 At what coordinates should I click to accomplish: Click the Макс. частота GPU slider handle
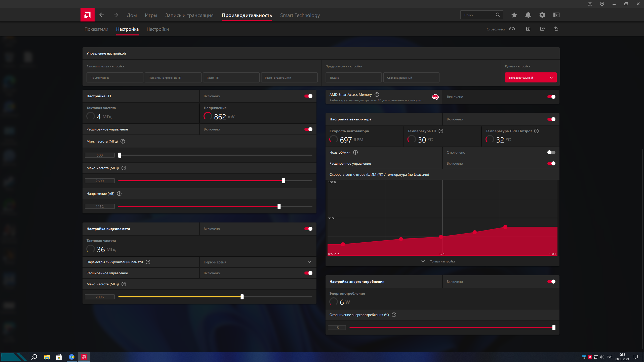coord(284,181)
